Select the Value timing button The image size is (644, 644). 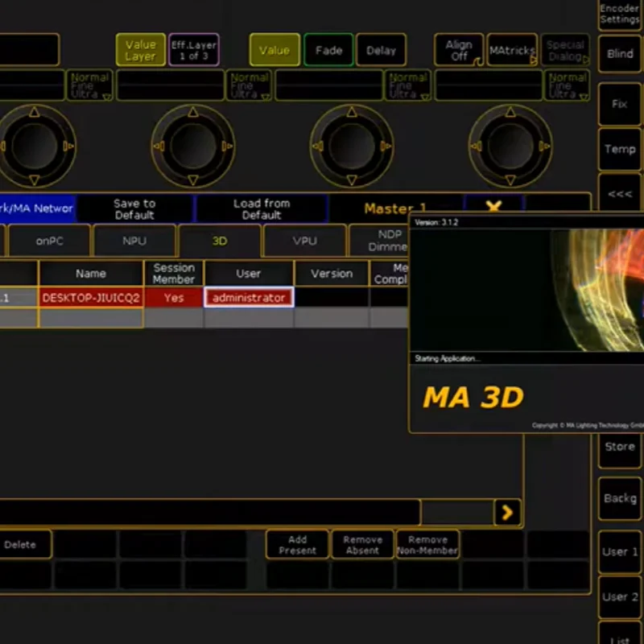click(x=275, y=50)
